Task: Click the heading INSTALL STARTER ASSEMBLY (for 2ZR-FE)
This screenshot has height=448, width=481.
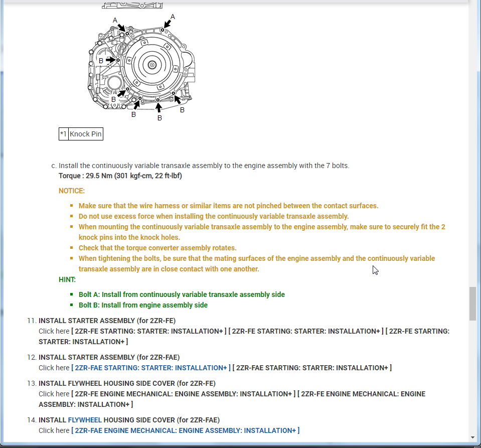Action: click(x=107, y=321)
